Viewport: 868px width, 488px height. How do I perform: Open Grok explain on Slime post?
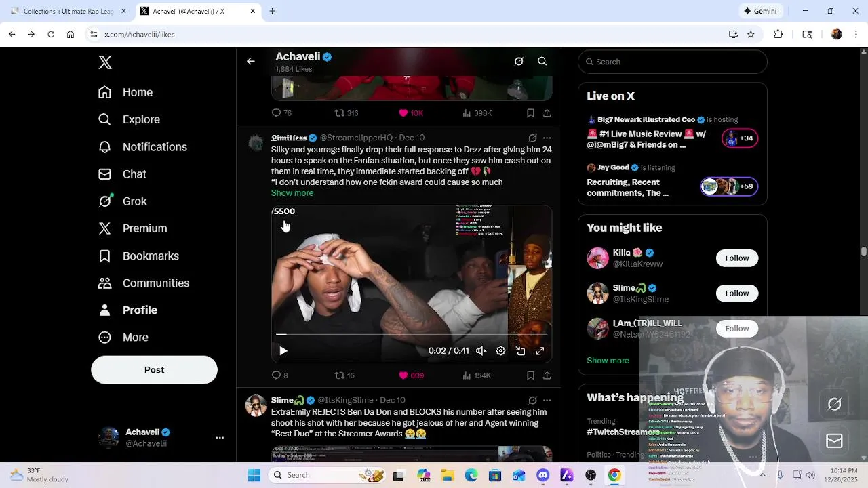[532, 400]
